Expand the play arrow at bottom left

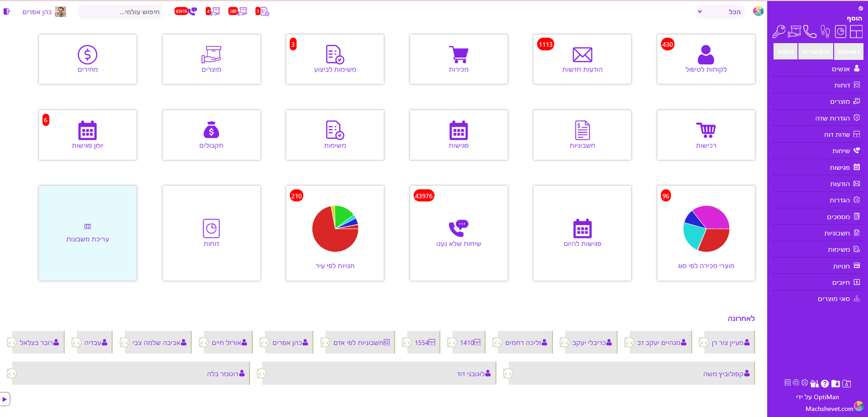coord(5,399)
